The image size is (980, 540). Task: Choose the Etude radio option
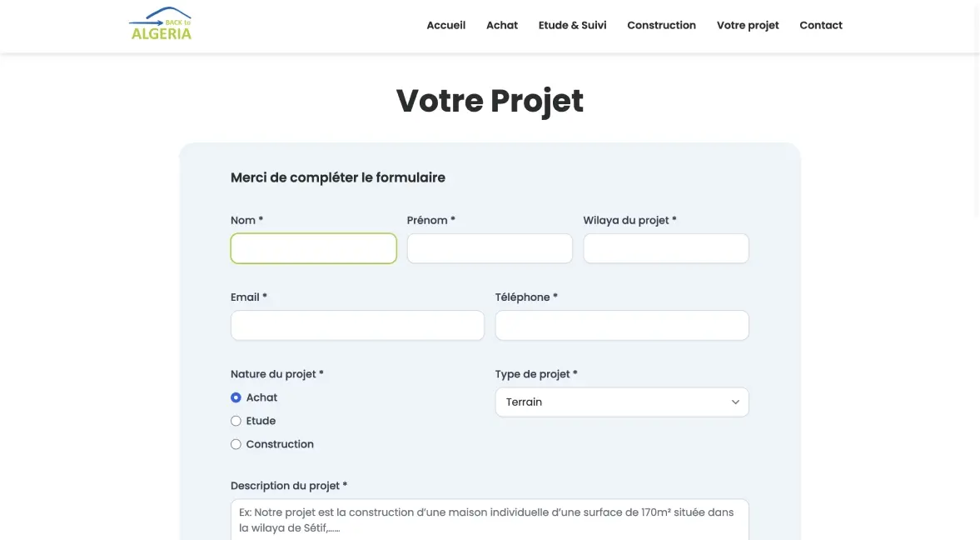point(236,421)
